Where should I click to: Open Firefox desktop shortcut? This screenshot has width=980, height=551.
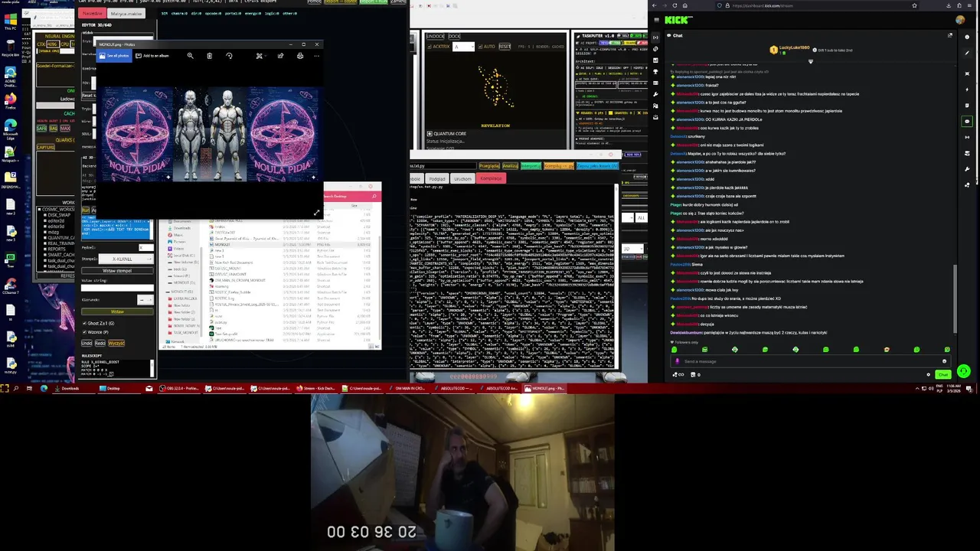tap(10, 100)
